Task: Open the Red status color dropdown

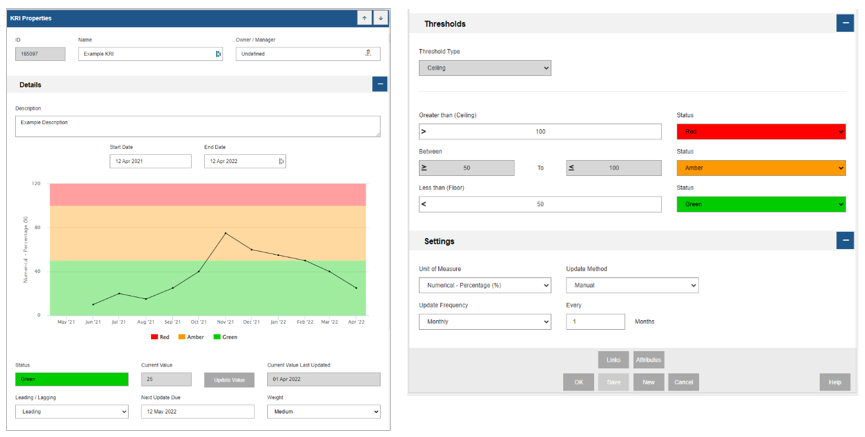Action: point(761,132)
